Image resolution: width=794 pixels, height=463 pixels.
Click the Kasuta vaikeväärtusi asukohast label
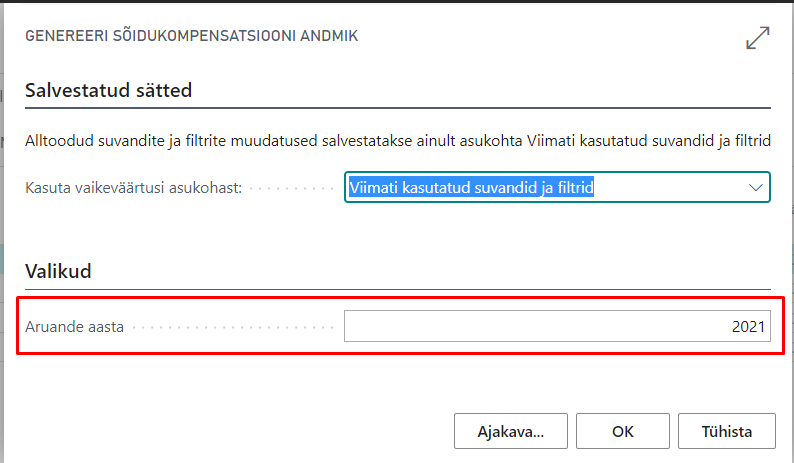[134, 188]
